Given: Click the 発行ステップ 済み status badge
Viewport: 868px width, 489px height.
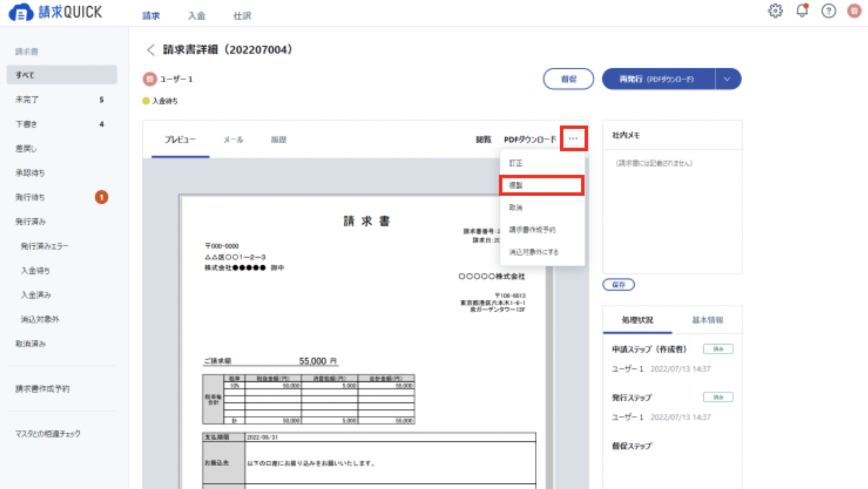Looking at the screenshot, I should [718, 397].
